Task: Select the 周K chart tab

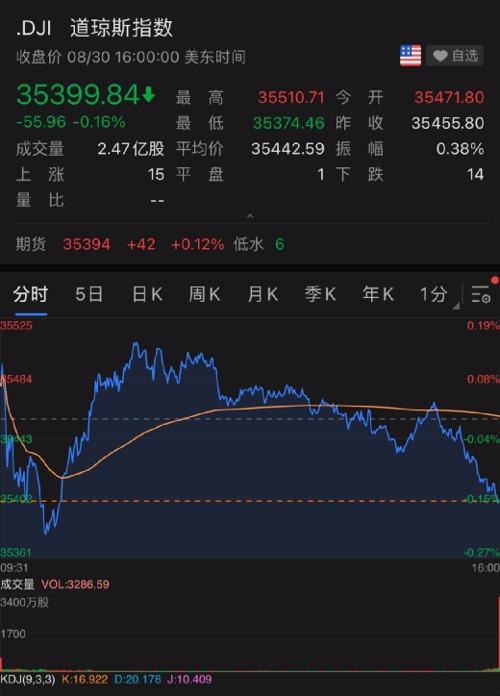Action: point(204,294)
